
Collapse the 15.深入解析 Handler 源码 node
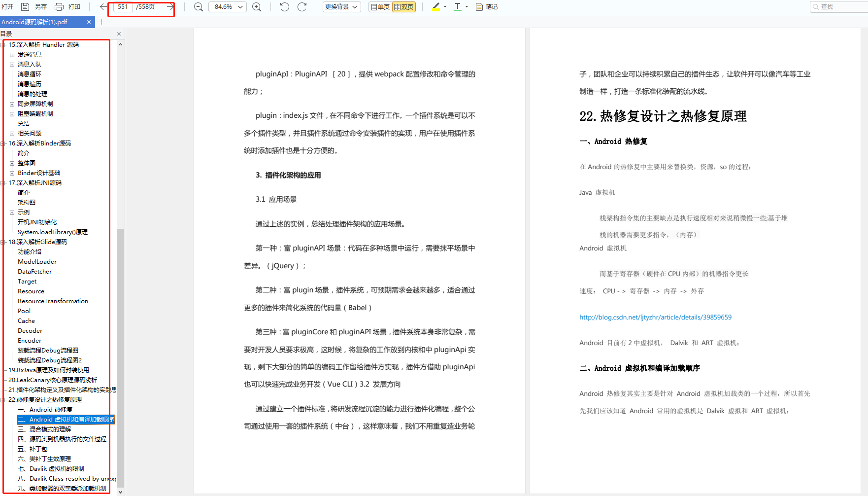click(3, 45)
